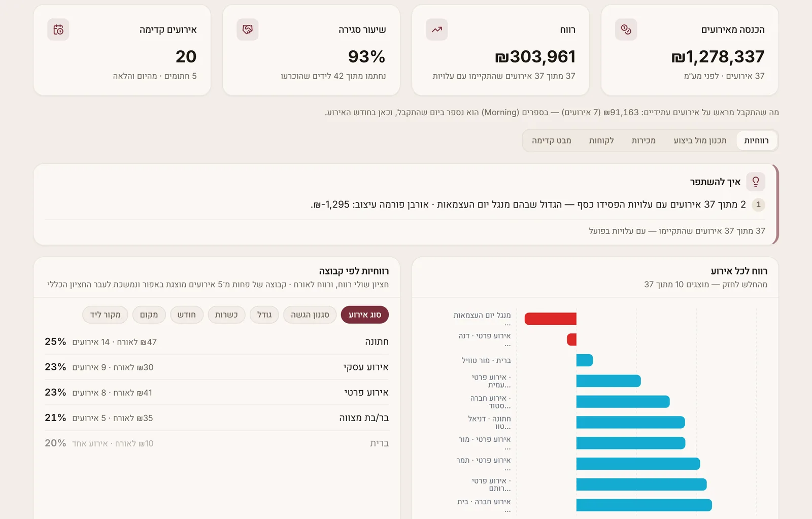Click the blue bar for אירוע פרטי · תמר
The width and height of the screenshot is (812, 519).
coord(638,464)
